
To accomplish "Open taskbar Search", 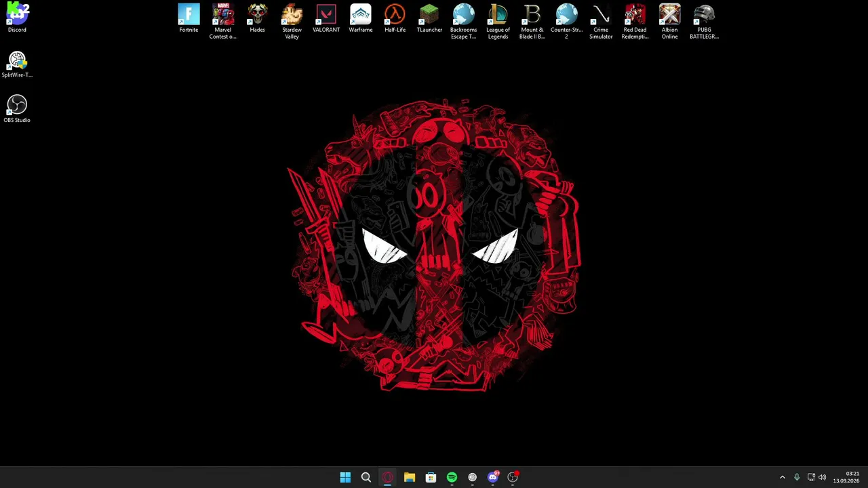I will pos(366,478).
